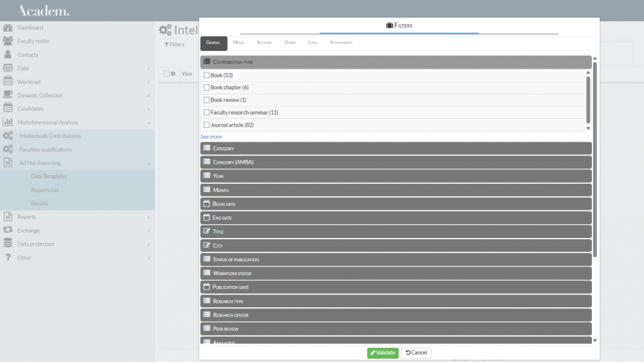The height and width of the screenshot is (362, 644).
Task: Enable the Faculty research seminar (11) checkbox
Action: pyautogui.click(x=206, y=113)
